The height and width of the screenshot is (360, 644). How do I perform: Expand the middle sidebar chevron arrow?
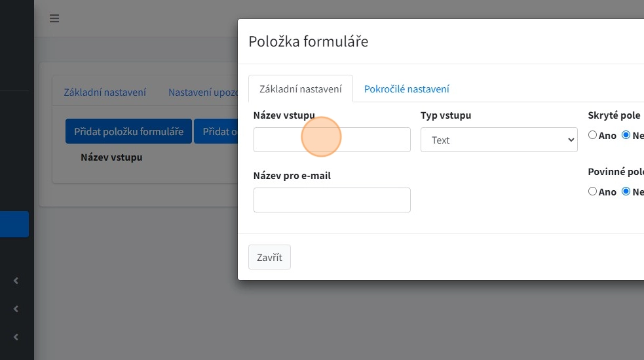tap(16, 309)
